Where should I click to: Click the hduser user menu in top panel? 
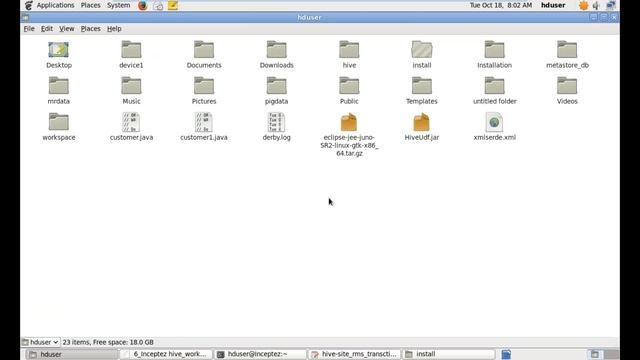point(553,5)
